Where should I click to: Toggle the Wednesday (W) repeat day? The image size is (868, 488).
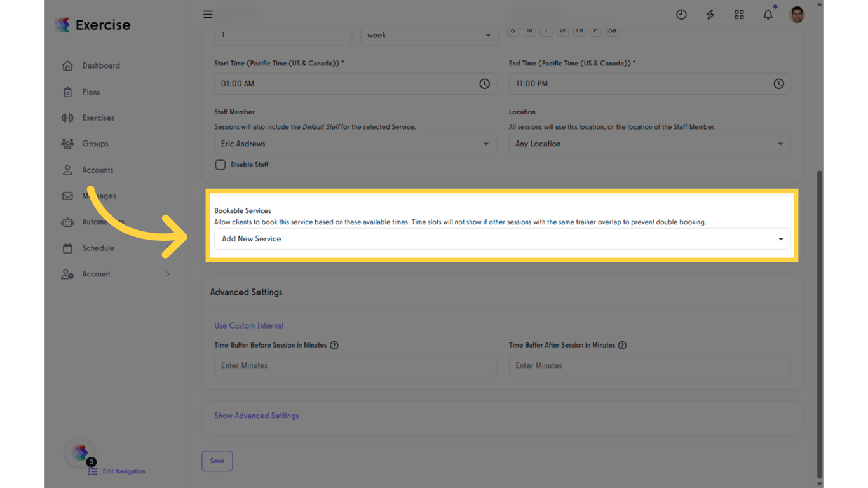point(562,30)
